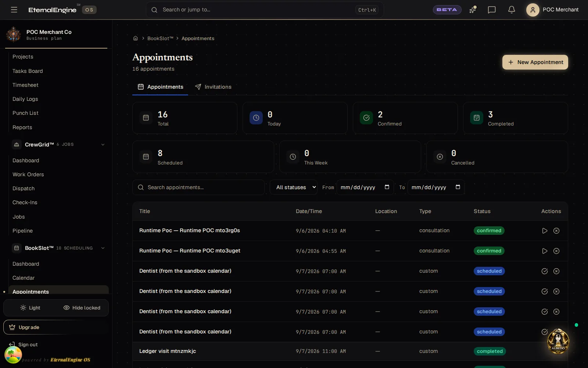
Task: Click the Completed stat card
Action: coord(515,118)
